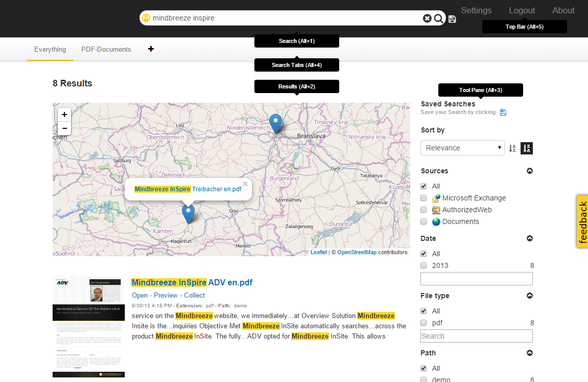The width and height of the screenshot is (588, 382).
Task: Open Mindbreeze InSpire ADV en.pdf title
Action: 192,283
